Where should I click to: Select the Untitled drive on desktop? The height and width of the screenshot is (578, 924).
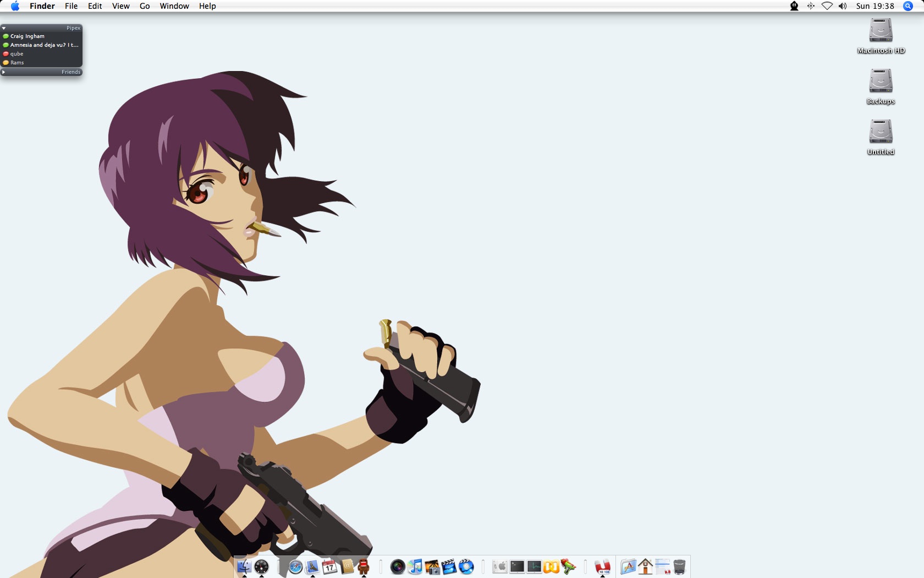881,137
